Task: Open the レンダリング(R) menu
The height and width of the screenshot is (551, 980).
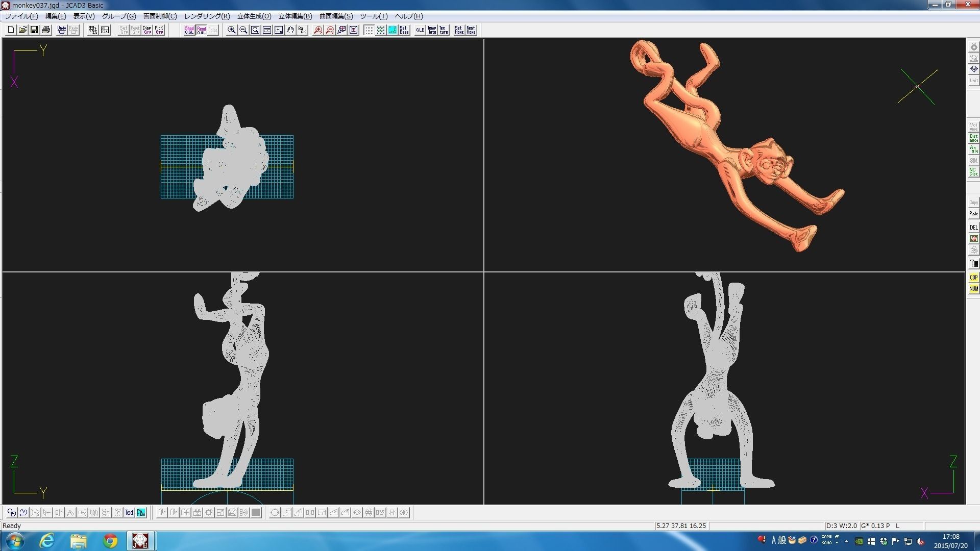Action: pos(207,16)
